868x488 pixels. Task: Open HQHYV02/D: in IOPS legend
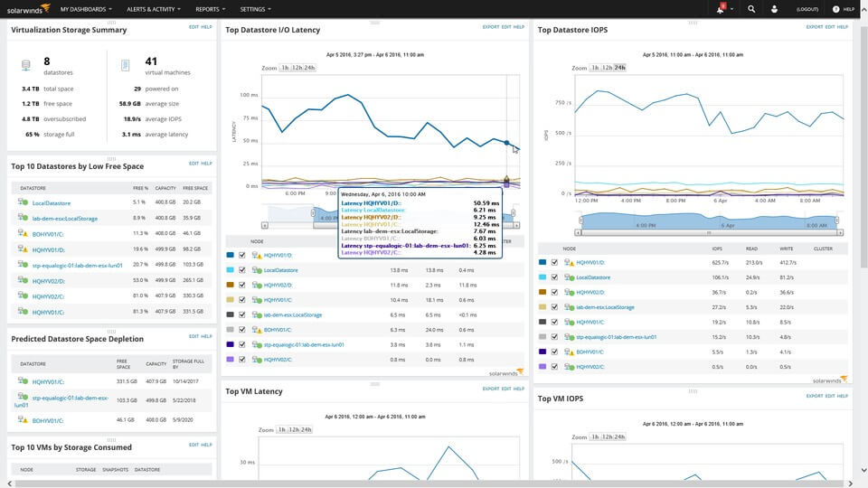pyautogui.click(x=590, y=292)
